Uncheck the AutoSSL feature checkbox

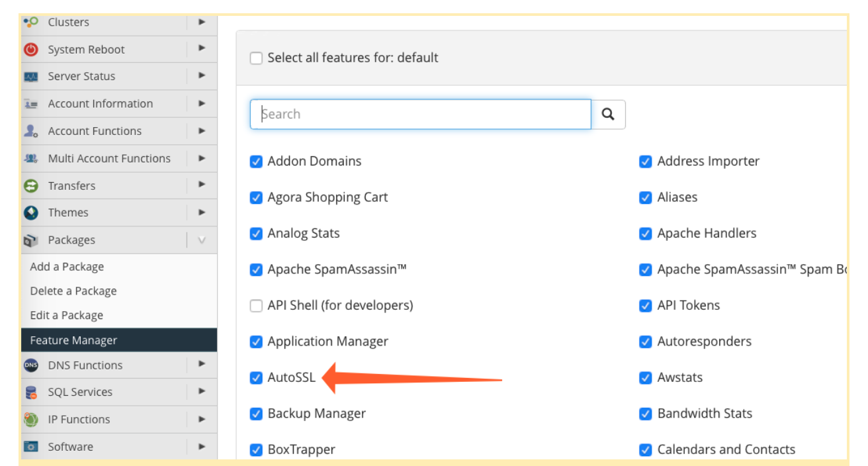coord(256,378)
